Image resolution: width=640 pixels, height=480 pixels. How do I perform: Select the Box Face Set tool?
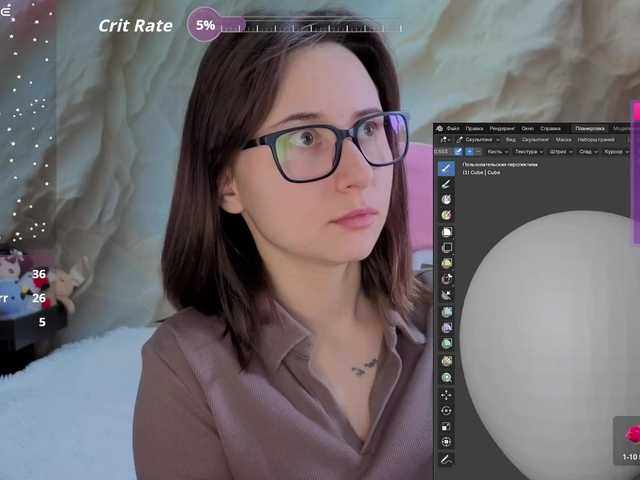(x=447, y=263)
